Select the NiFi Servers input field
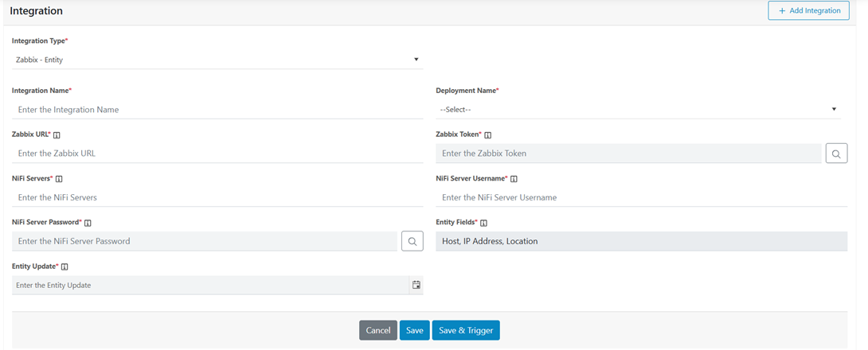This screenshot has height=350, width=868. coord(217,197)
